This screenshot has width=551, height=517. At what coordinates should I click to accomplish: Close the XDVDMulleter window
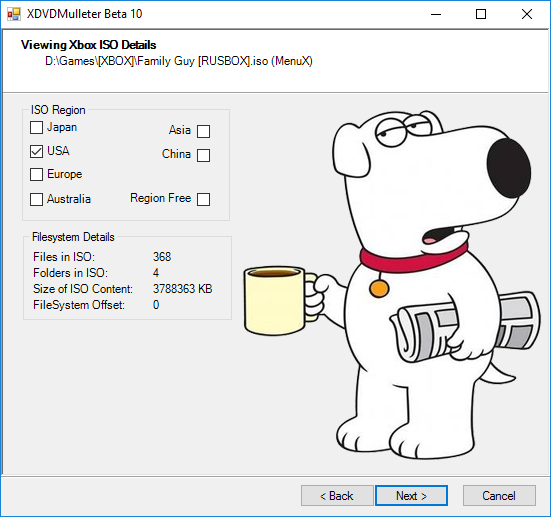tap(527, 14)
